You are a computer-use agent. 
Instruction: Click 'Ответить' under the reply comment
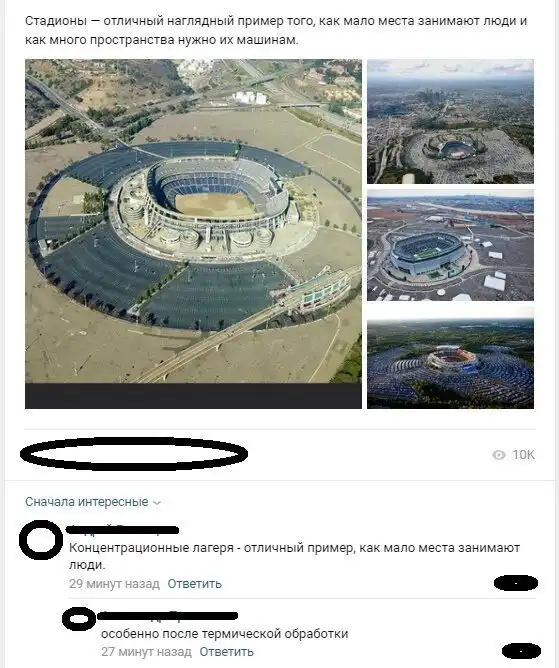tap(226, 652)
